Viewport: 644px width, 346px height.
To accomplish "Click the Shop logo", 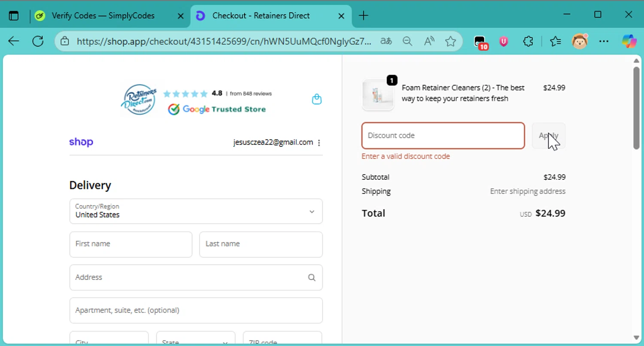I will coord(81,142).
